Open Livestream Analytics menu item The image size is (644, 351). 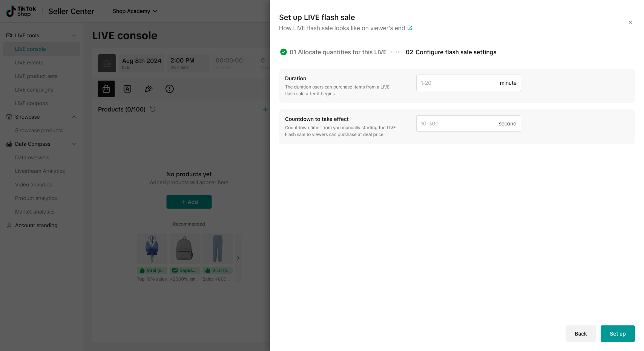40,171
